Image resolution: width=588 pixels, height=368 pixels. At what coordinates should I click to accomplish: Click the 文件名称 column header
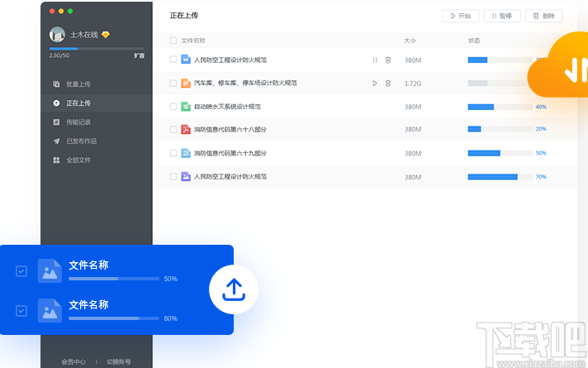(x=193, y=41)
